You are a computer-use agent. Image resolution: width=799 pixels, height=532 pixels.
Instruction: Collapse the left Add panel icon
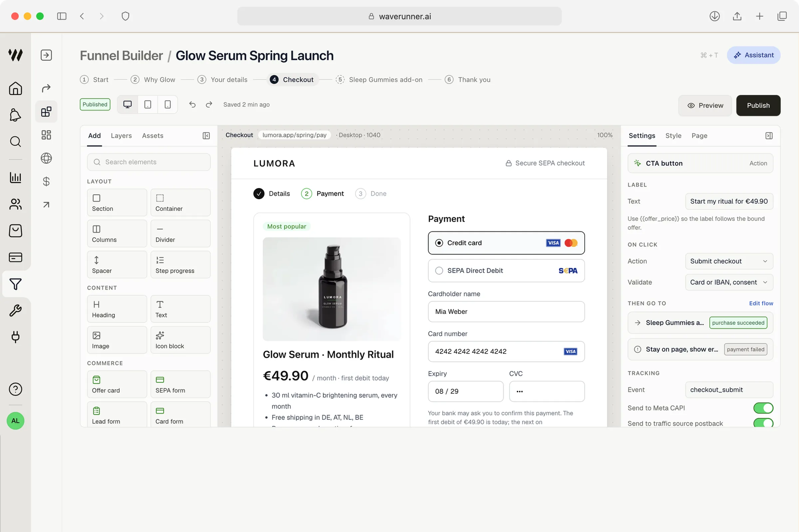tap(206, 136)
